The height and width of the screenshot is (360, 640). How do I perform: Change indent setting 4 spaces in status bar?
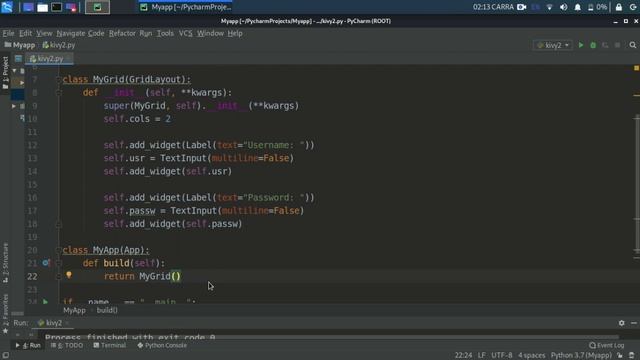[531, 356]
